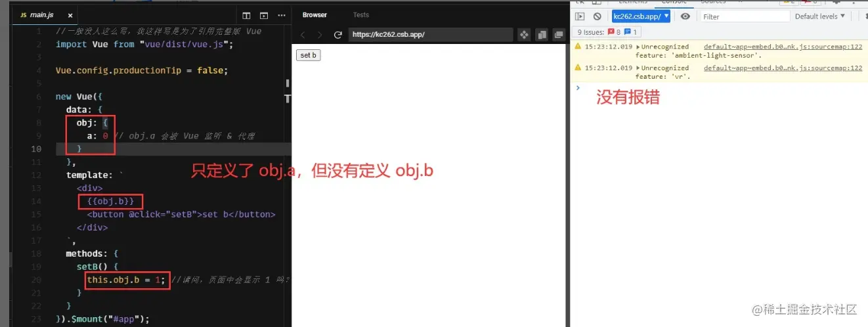Screen dimensions: 868x327
Task: Click the Vue.config.productionTip = false line
Action: pos(141,70)
